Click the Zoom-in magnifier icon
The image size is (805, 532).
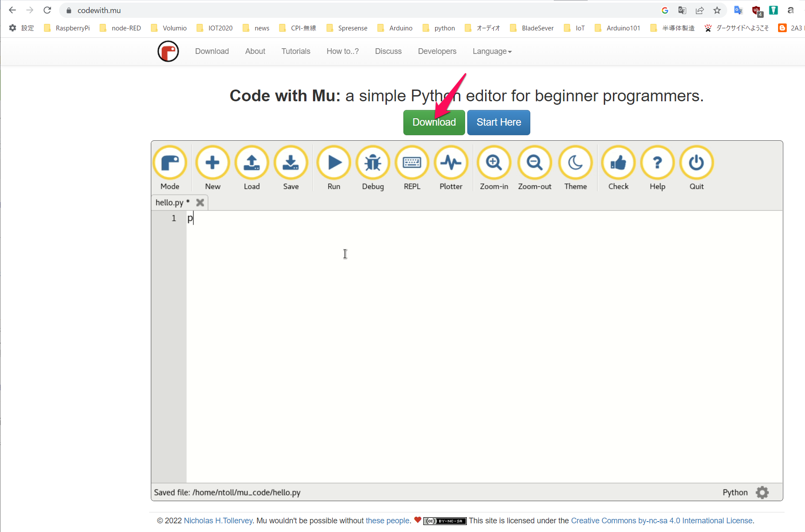pyautogui.click(x=494, y=163)
